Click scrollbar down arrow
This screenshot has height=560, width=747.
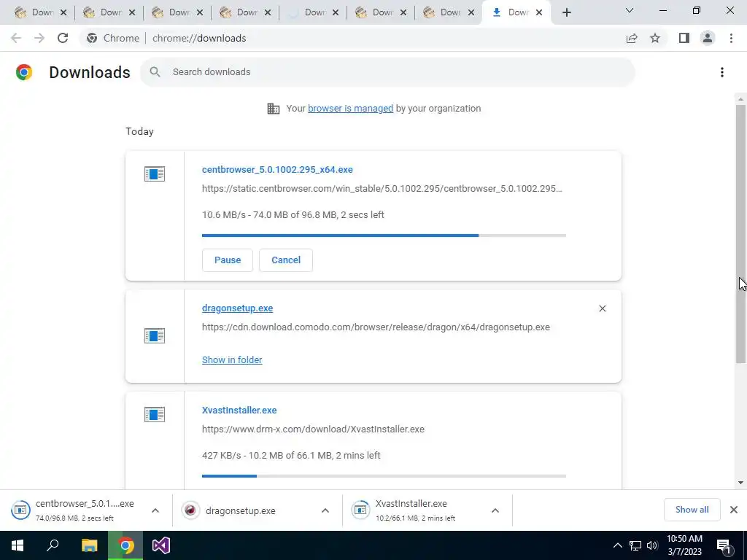click(x=740, y=483)
